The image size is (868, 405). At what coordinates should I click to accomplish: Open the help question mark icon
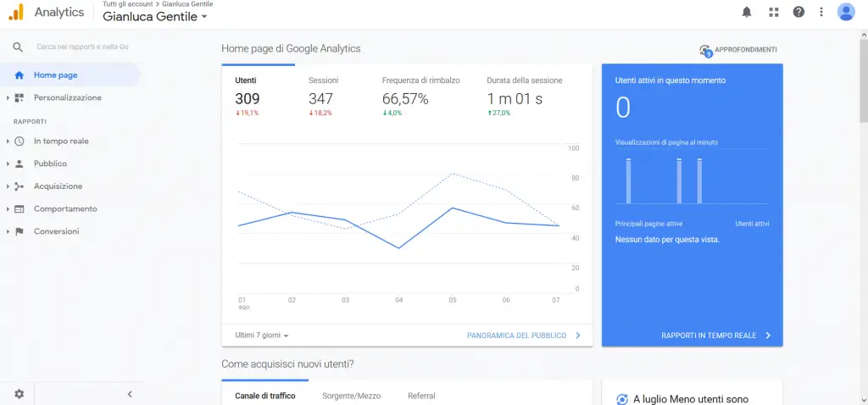click(x=798, y=12)
